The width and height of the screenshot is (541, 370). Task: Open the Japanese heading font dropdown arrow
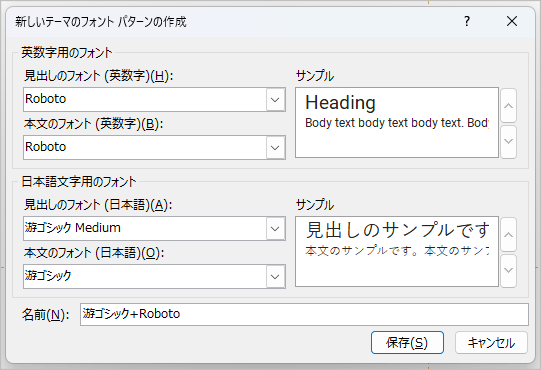point(275,228)
